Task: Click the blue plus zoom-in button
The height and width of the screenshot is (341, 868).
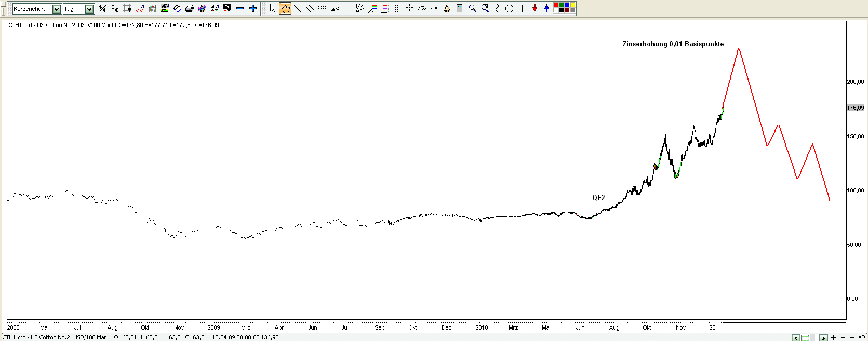Action: [x=253, y=9]
